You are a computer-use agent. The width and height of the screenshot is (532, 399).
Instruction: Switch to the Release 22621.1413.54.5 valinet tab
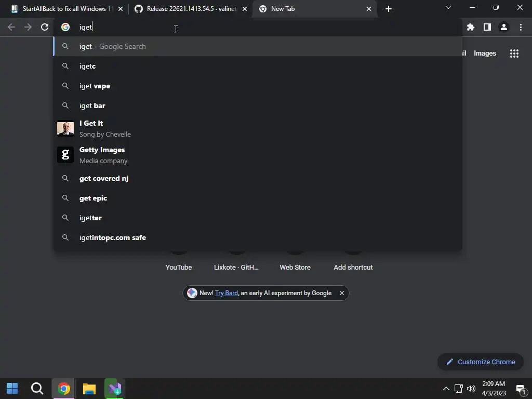(x=190, y=9)
